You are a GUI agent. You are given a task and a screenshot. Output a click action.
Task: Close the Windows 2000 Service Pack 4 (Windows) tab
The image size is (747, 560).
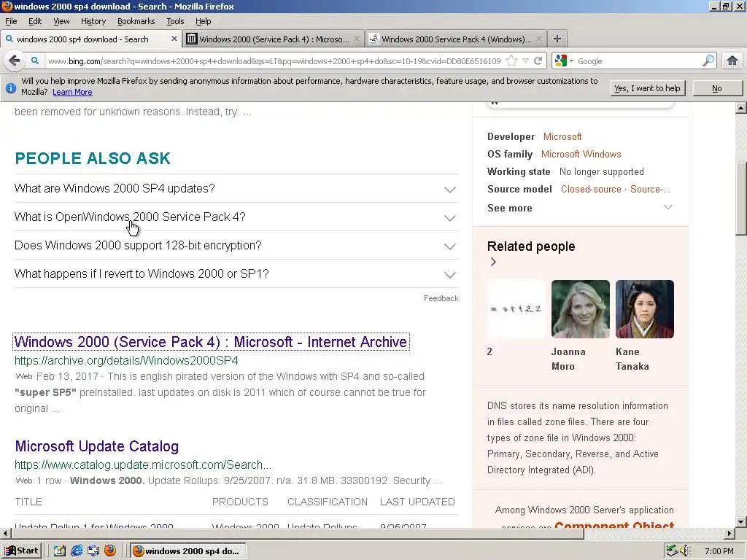pos(539,39)
